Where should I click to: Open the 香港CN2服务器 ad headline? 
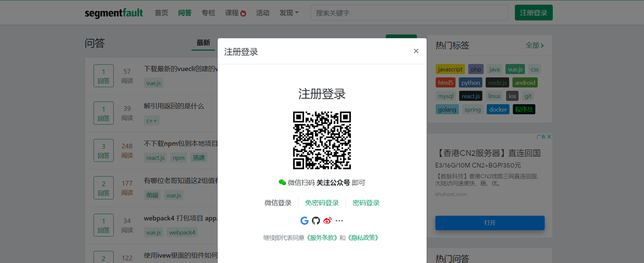pos(488,153)
